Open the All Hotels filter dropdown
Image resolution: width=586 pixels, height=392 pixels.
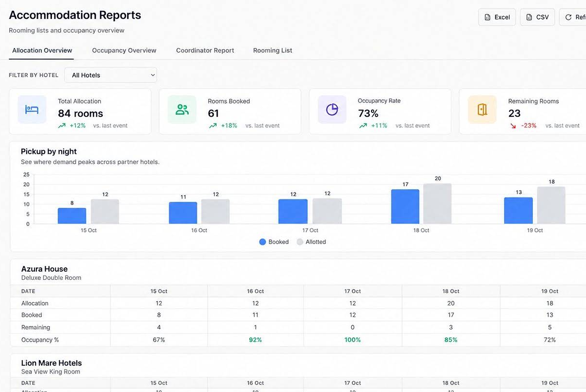coord(111,75)
